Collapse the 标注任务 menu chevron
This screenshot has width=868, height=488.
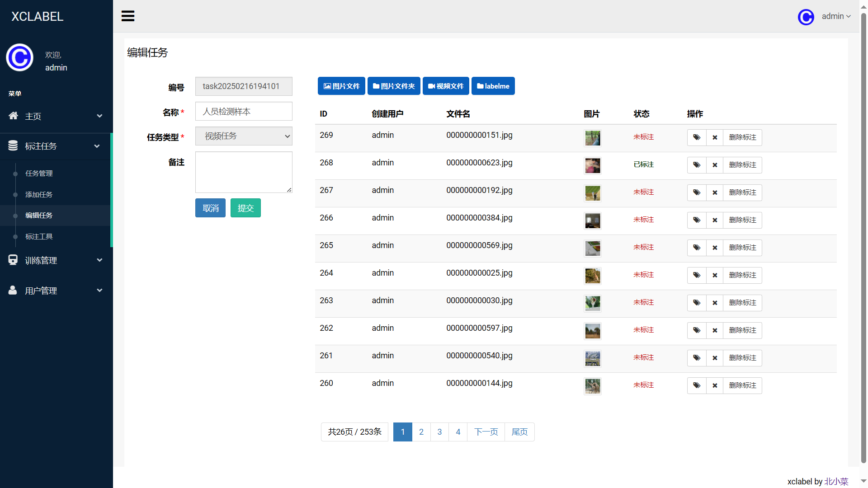[x=97, y=146]
